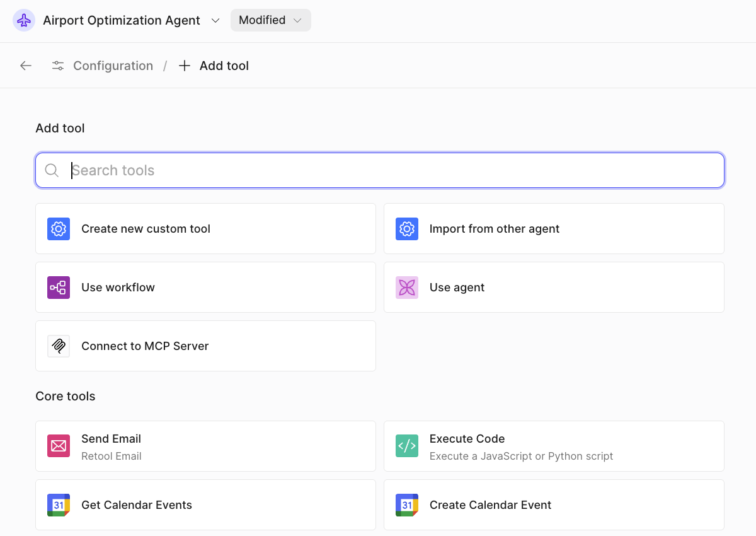This screenshot has height=536, width=756.
Task: Click the pink Use agent icon
Action: tap(406, 287)
